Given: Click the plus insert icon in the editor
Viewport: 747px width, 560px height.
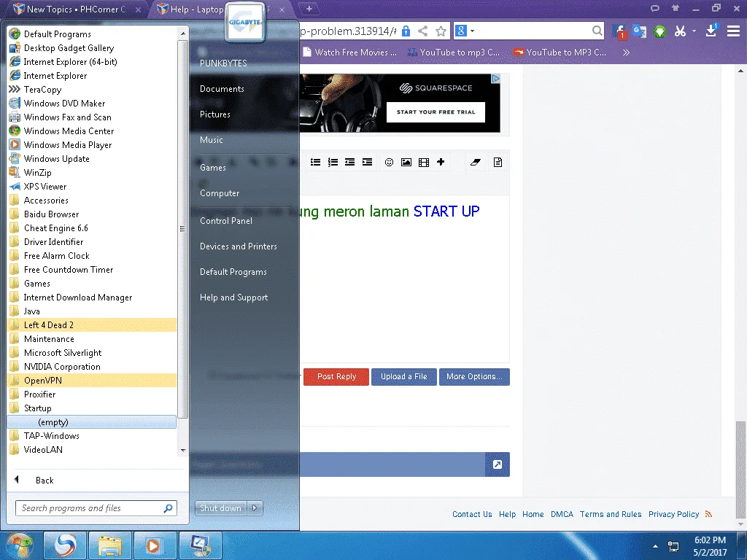Looking at the screenshot, I should tap(441, 162).
